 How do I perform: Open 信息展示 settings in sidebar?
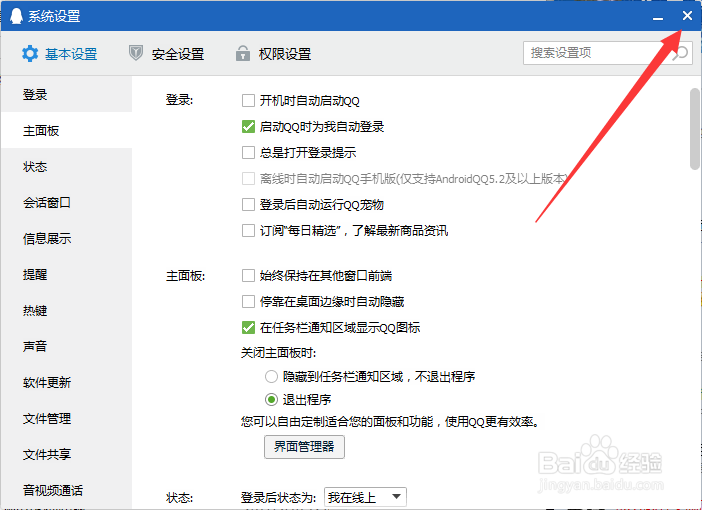(x=67, y=239)
